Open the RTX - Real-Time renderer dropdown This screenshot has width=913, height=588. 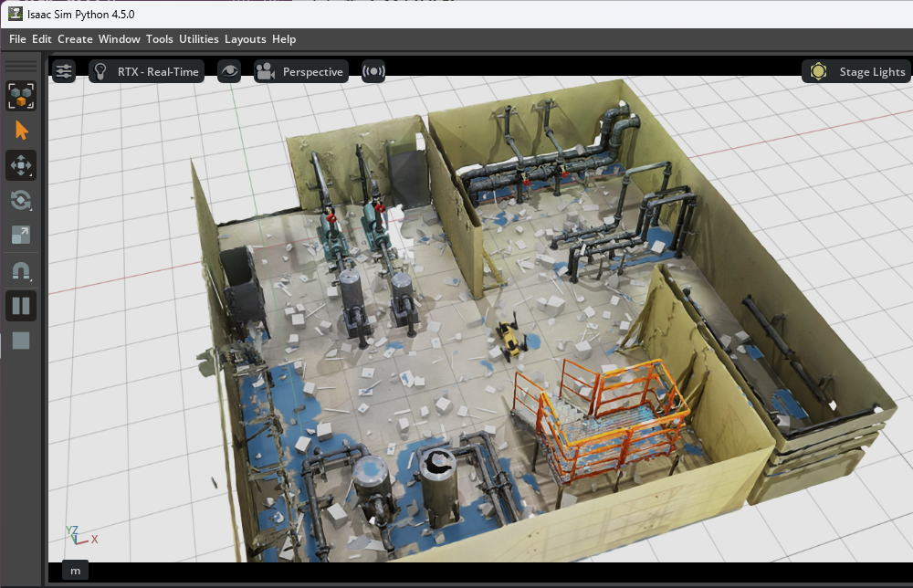pyautogui.click(x=147, y=71)
